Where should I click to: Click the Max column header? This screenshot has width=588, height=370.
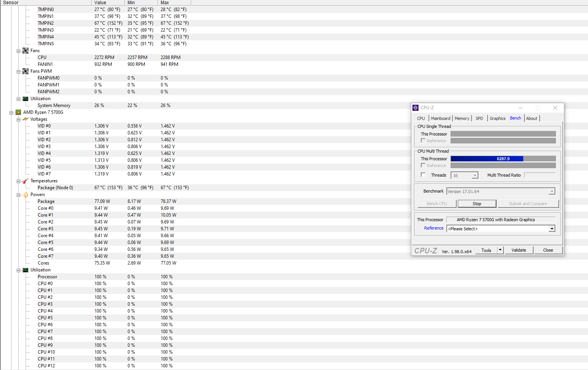[x=174, y=3]
